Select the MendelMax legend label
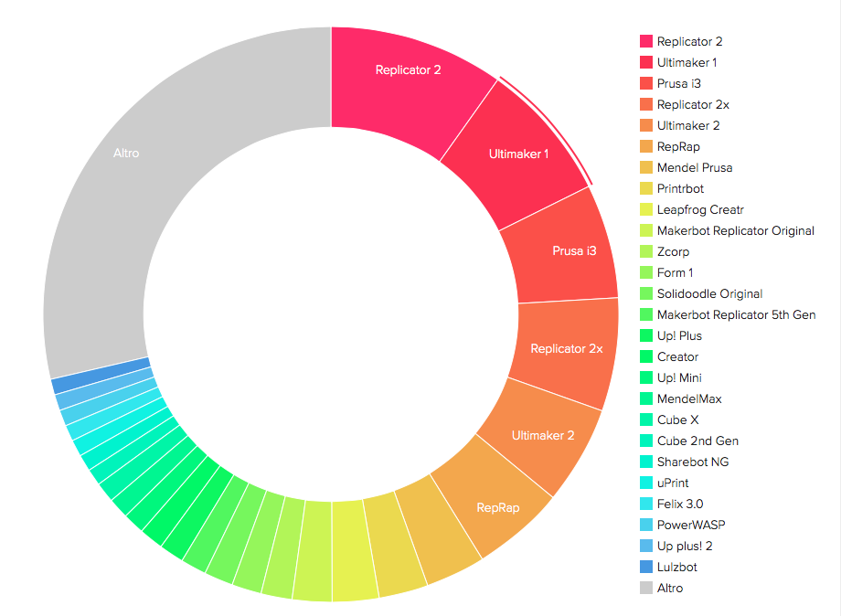The image size is (841, 616). tap(689, 398)
